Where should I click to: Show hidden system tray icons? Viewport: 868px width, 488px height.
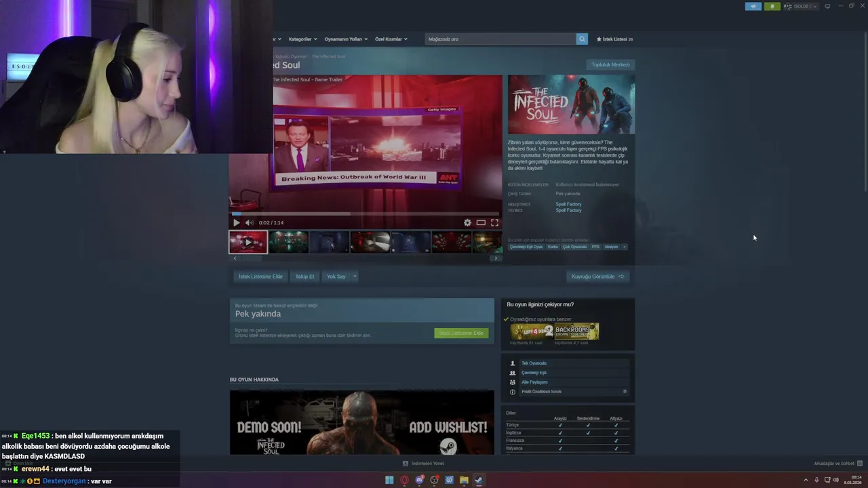(807, 480)
